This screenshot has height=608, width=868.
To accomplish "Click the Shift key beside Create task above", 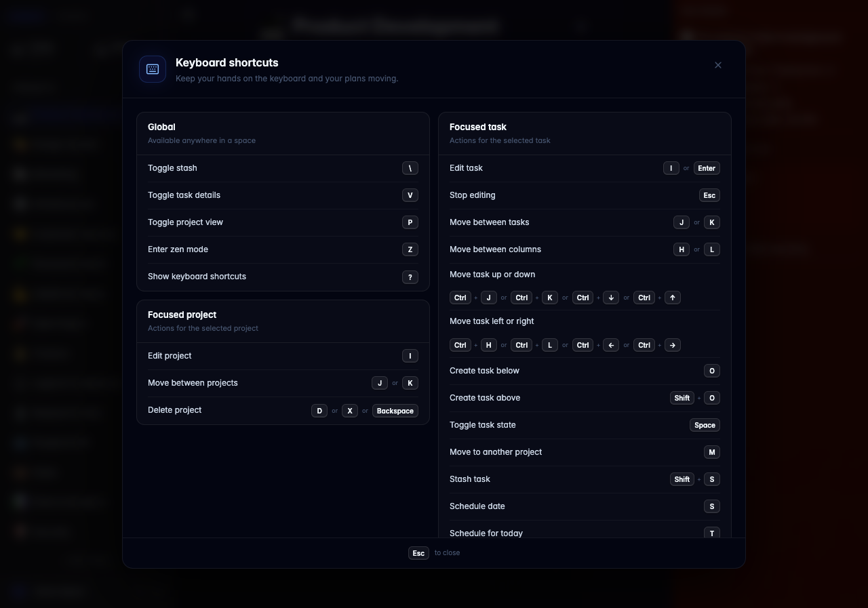I will (682, 398).
